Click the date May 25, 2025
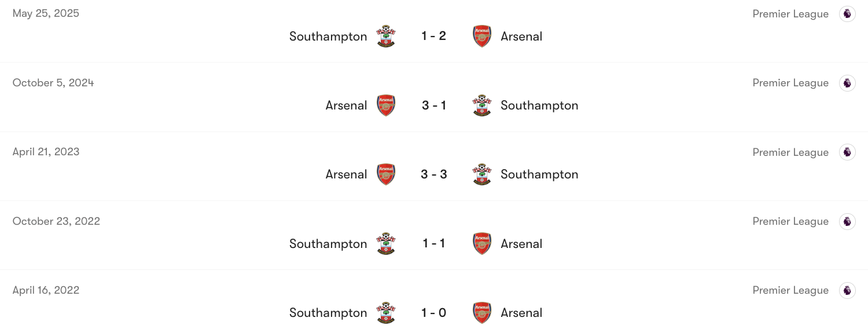 pyautogui.click(x=45, y=13)
